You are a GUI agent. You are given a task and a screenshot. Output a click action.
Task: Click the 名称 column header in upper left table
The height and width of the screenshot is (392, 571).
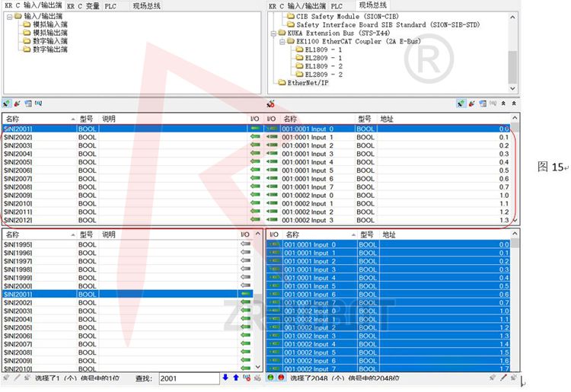click(x=14, y=119)
